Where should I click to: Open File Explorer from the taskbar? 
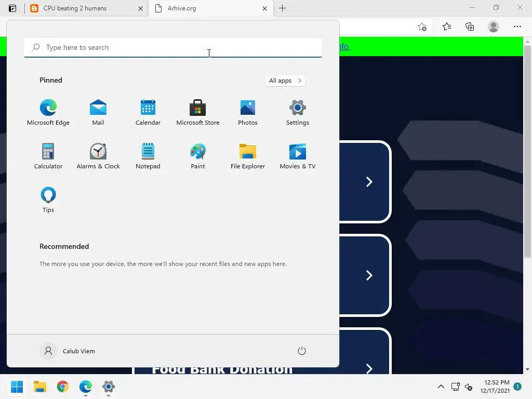39,387
